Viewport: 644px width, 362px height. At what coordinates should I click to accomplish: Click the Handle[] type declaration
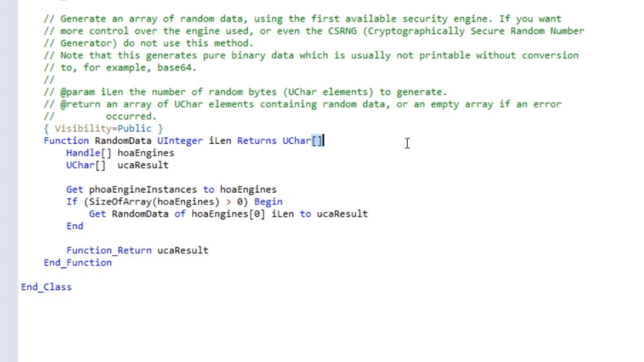89,153
